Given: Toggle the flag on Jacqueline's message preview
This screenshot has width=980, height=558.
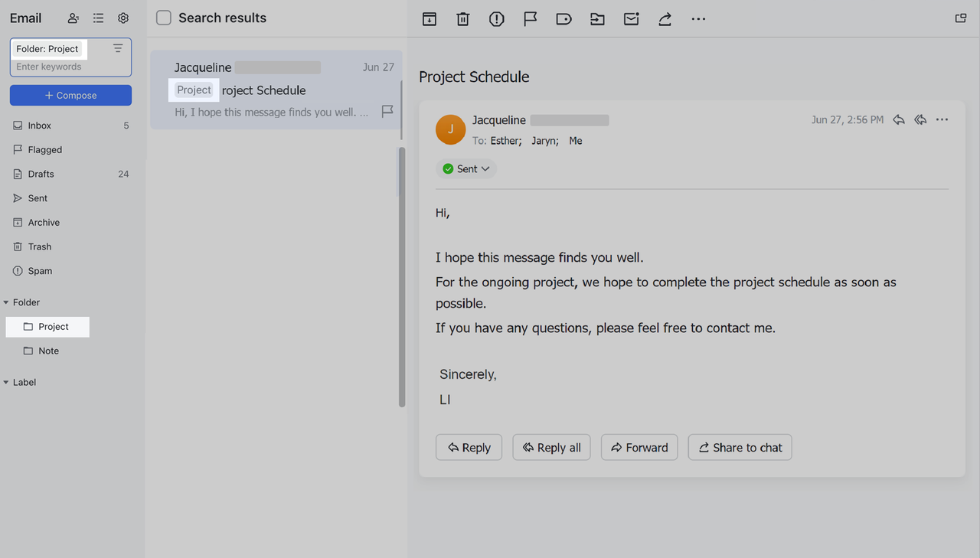Looking at the screenshot, I should (387, 111).
